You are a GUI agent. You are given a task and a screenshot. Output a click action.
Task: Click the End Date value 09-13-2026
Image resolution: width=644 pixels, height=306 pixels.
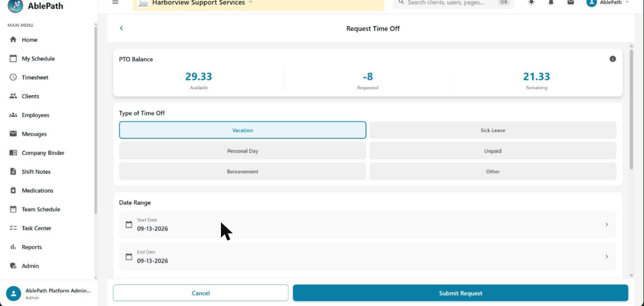coord(153,261)
